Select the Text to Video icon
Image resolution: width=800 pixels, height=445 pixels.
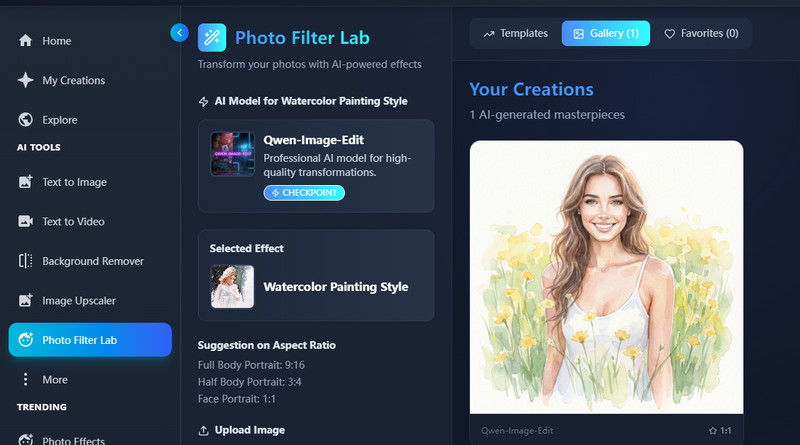point(26,222)
